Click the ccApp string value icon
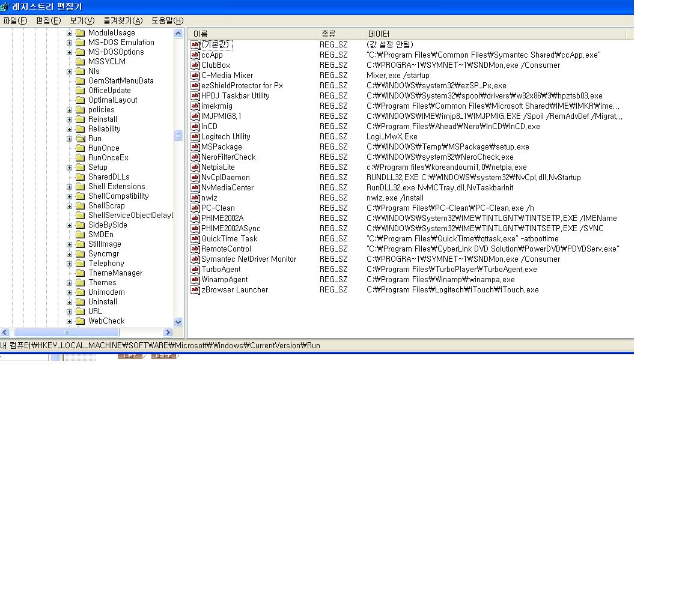Screen dimensions: 700x595 (195, 55)
